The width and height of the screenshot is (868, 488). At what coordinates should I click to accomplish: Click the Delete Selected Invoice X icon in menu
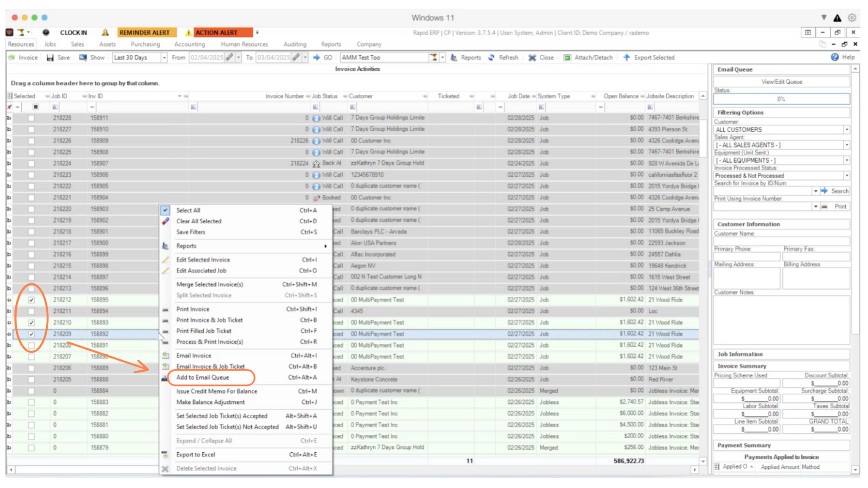tap(165, 468)
